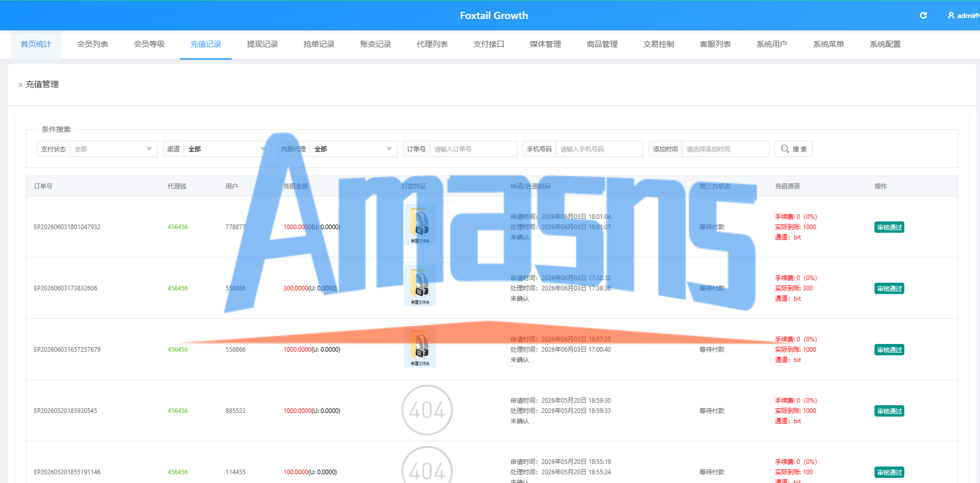This screenshot has width=980, height=483.
Task: Open the 系统配置 tab
Action: pos(885,44)
